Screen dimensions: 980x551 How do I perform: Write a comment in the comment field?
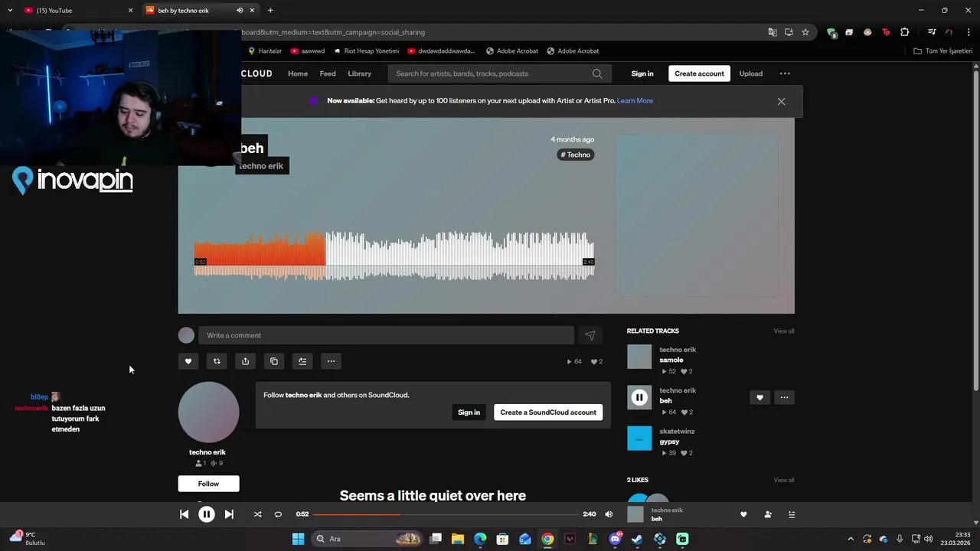tap(386, 335)
